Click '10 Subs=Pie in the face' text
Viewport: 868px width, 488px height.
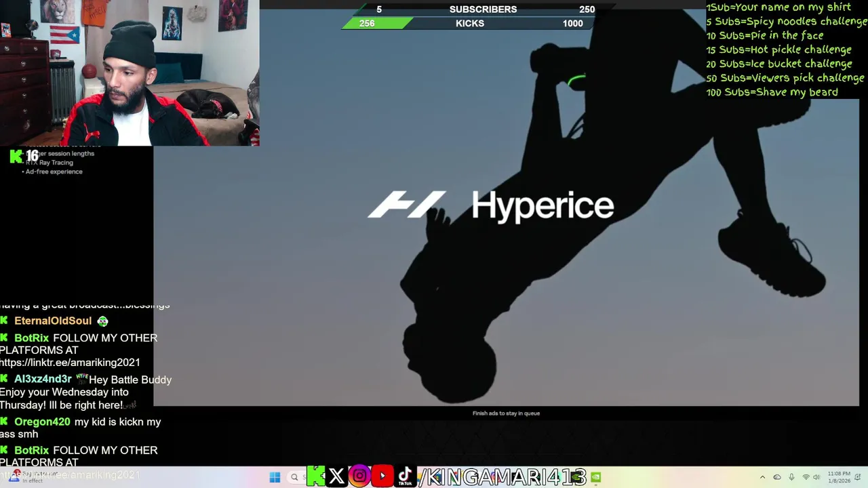(x=765, y=35)
